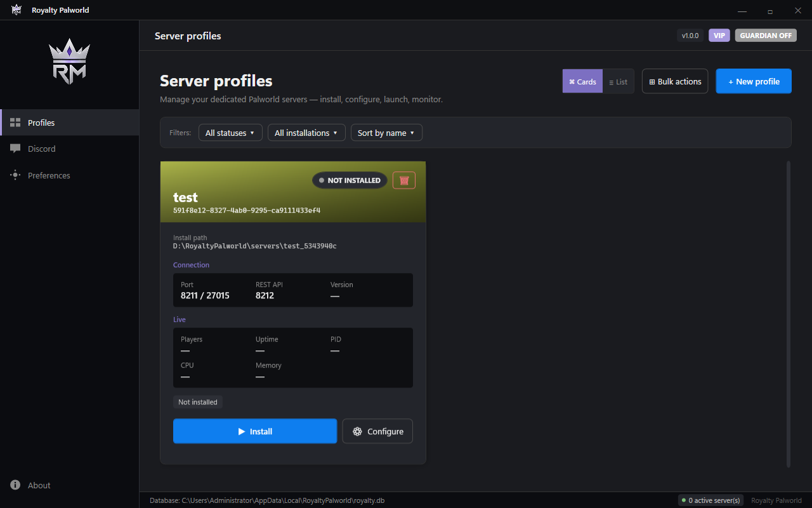Click the VIP badge
Image resolution: width=812 pixels, height=508 pixels.
719,36
